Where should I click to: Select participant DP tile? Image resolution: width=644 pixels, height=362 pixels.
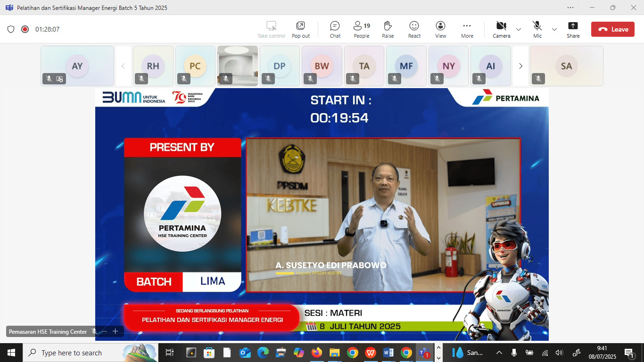click(x=280, y=66)
